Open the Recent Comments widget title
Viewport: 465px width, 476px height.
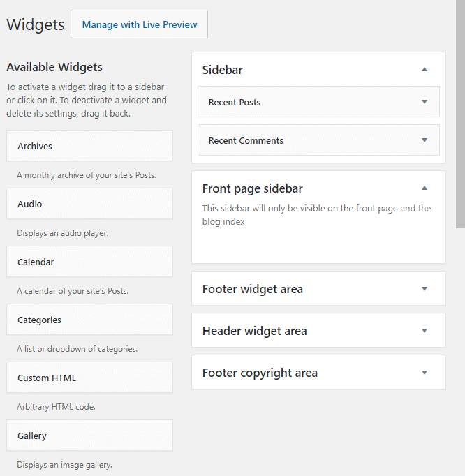point(246,140)
